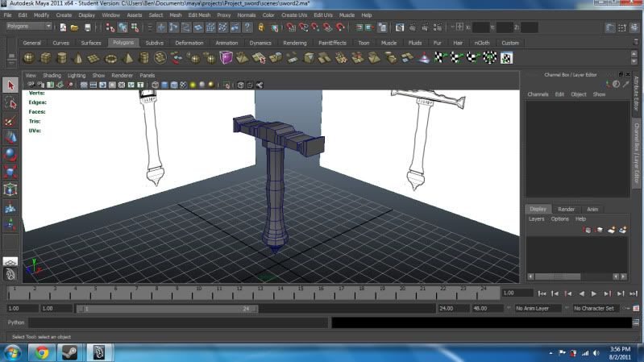Open the Render layer tab
Viewport: 644px width, 362px height.
coord(567,209)
